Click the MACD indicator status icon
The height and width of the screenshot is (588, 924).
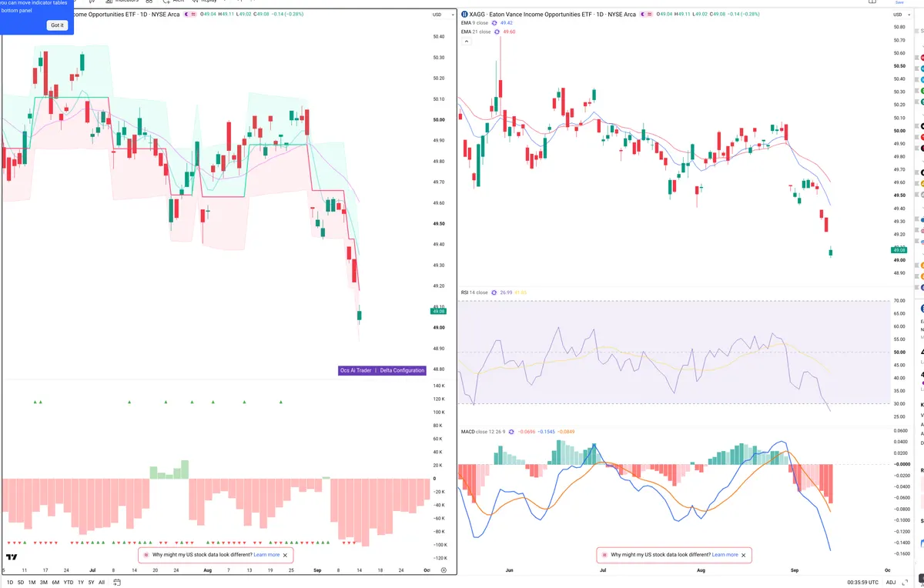(x=513, y=432)
